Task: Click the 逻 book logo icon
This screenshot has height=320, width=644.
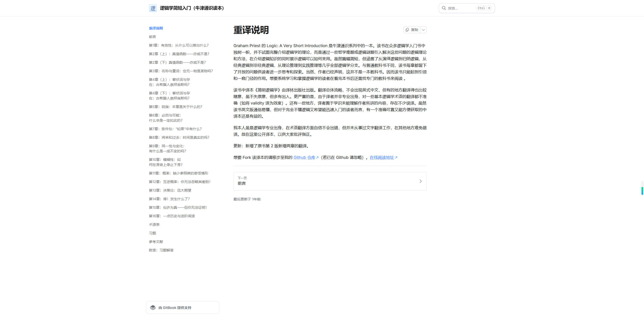Action: click(153, 8)
